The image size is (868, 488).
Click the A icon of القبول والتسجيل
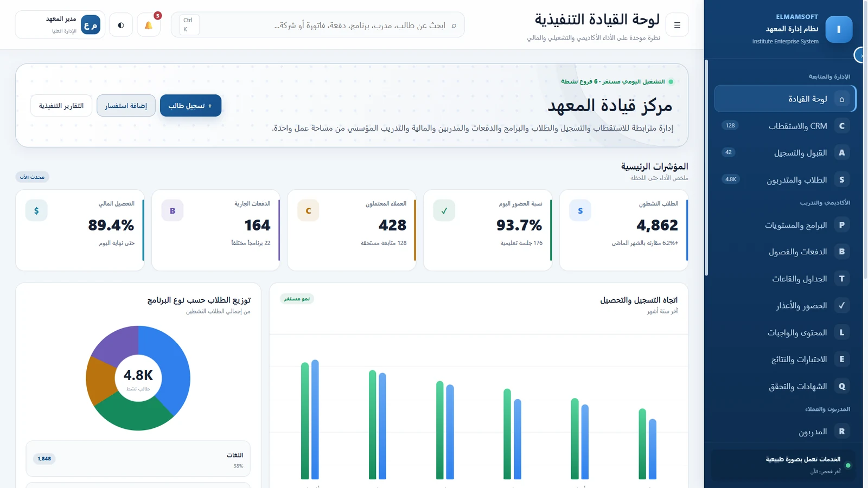coord(842,152)
